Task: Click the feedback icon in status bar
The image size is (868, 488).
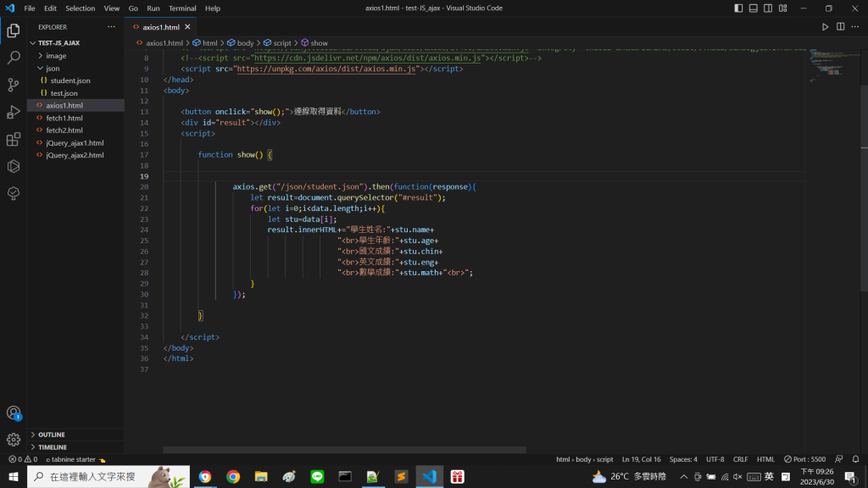Action: pos(839,459)
